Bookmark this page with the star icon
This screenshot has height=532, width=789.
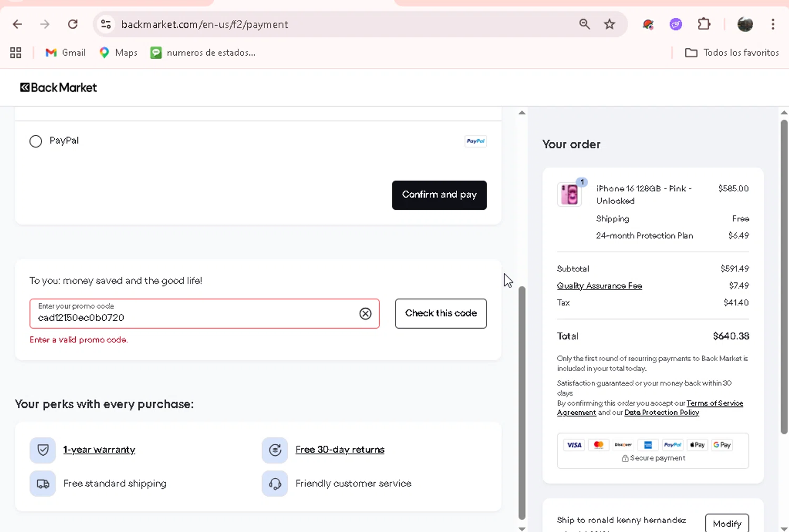[x=610, y=24]
